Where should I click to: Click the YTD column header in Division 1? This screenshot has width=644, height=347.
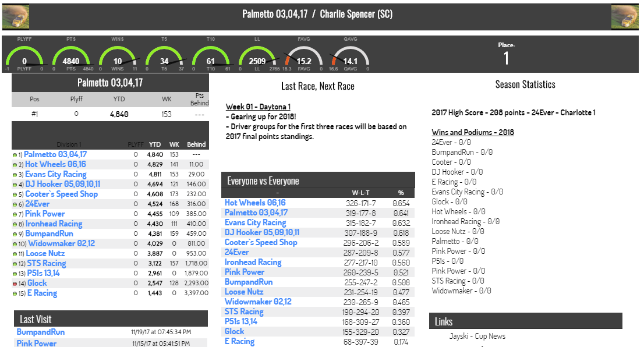pyautogui.click(x=155, y=144)
